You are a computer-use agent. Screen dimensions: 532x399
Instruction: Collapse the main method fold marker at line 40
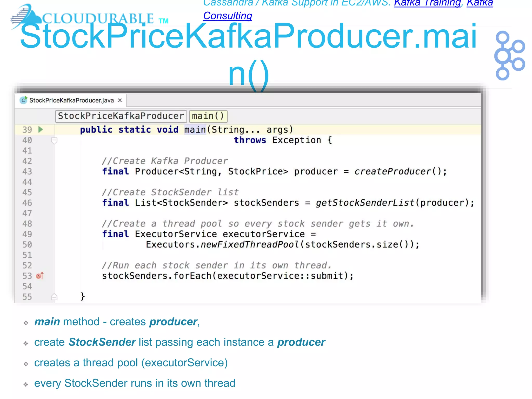pyautogui.click(x=54, y=141)
